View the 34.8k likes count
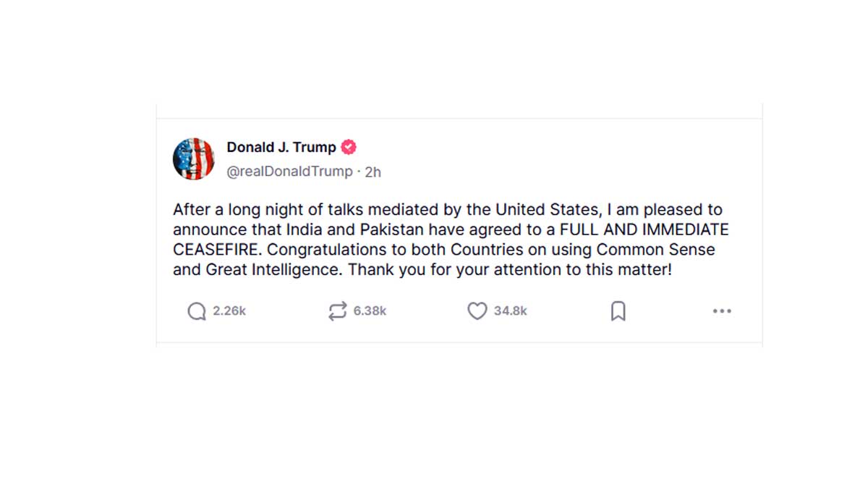This screenshot has height=490, width=868. [511, 311]
